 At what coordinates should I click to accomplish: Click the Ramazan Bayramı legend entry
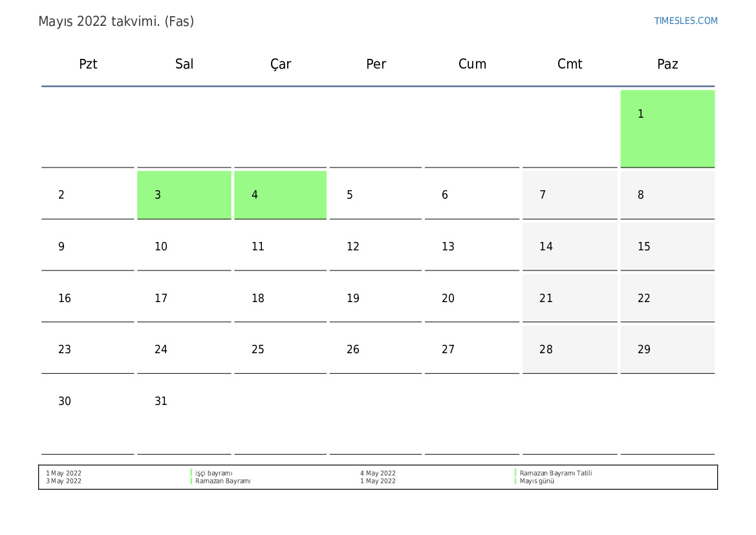click(222, 481)
